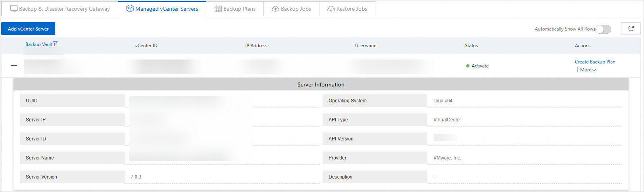Click the Add vCenter Server button
This screenshot has height=192, width=644.
coord(28,29)
